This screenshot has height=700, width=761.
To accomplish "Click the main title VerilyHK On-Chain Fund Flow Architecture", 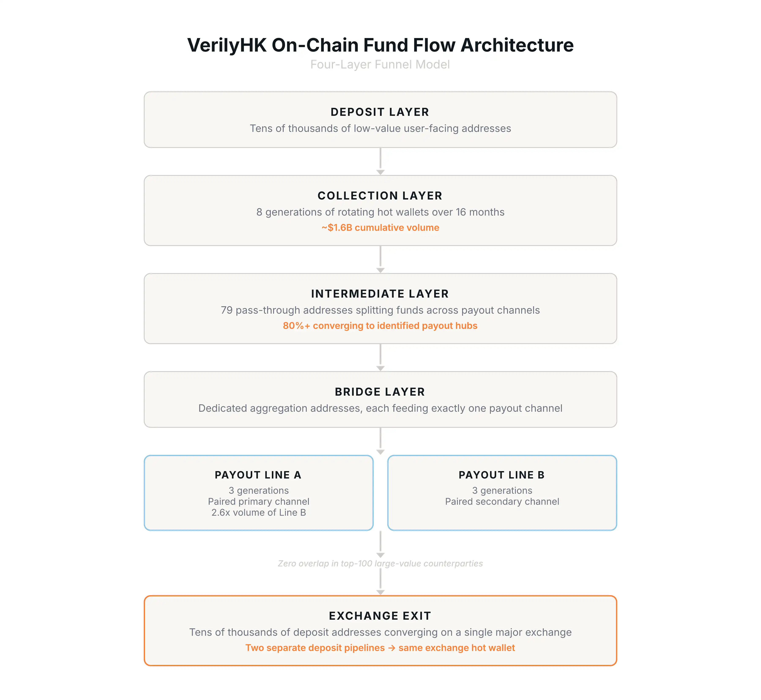I will coord(380,45).
